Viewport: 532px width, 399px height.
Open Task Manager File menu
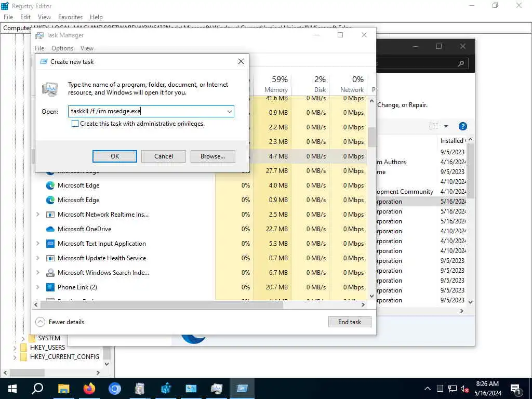tap(39, 48)
